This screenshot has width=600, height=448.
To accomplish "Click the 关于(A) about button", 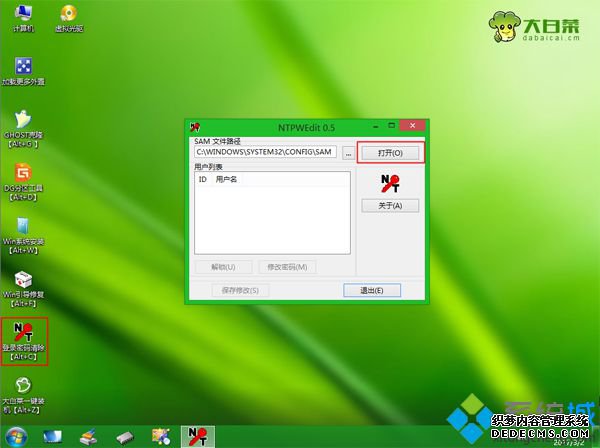I will point(390,206).
